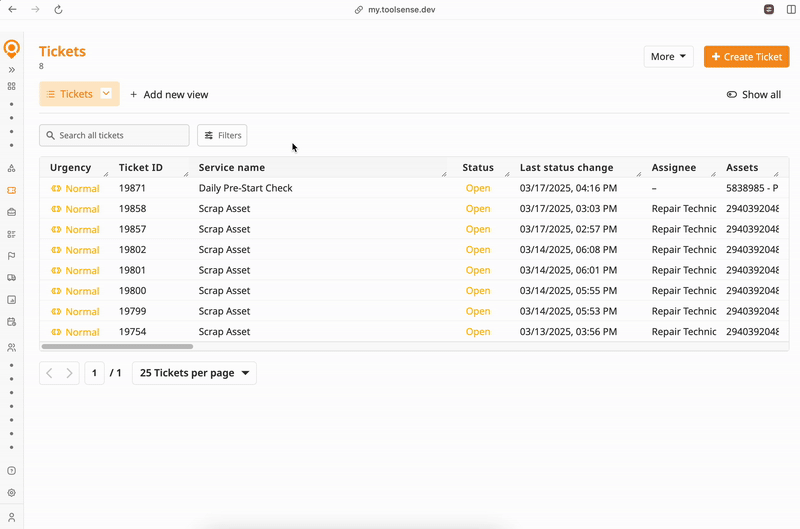Screen dimensions: 800x529
Task: Toggle the Show all switch
Action: pyautogui.click(x=732, y=95)
